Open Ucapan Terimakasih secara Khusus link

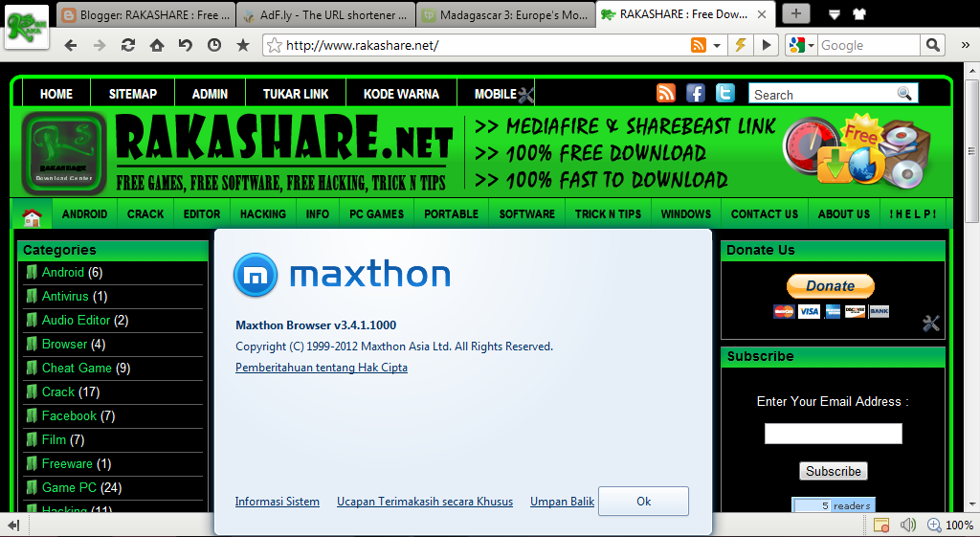click(x=424, y=502)
